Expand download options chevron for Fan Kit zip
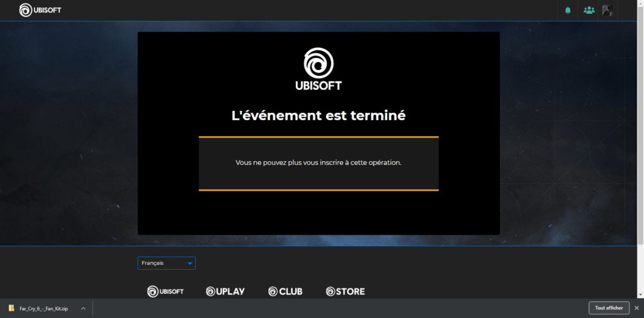 point(83,308)
